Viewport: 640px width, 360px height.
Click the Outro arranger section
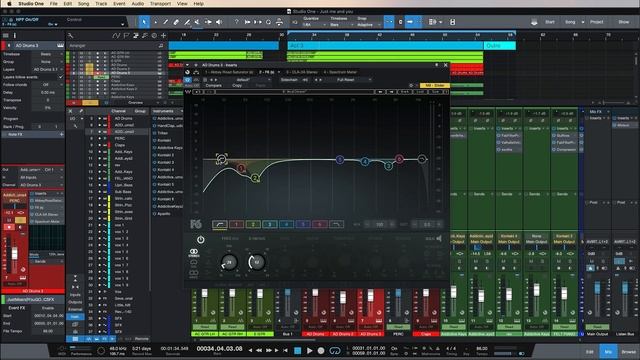tap(500, 46)
